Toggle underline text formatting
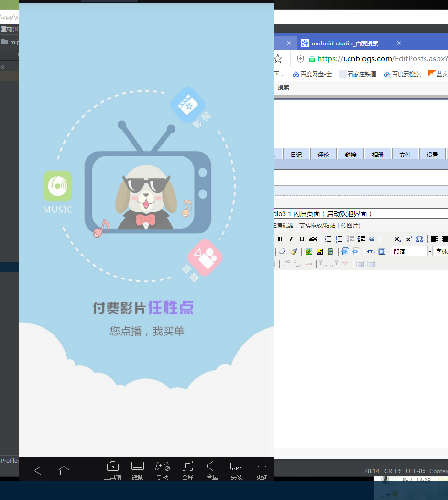 point(302,239)
